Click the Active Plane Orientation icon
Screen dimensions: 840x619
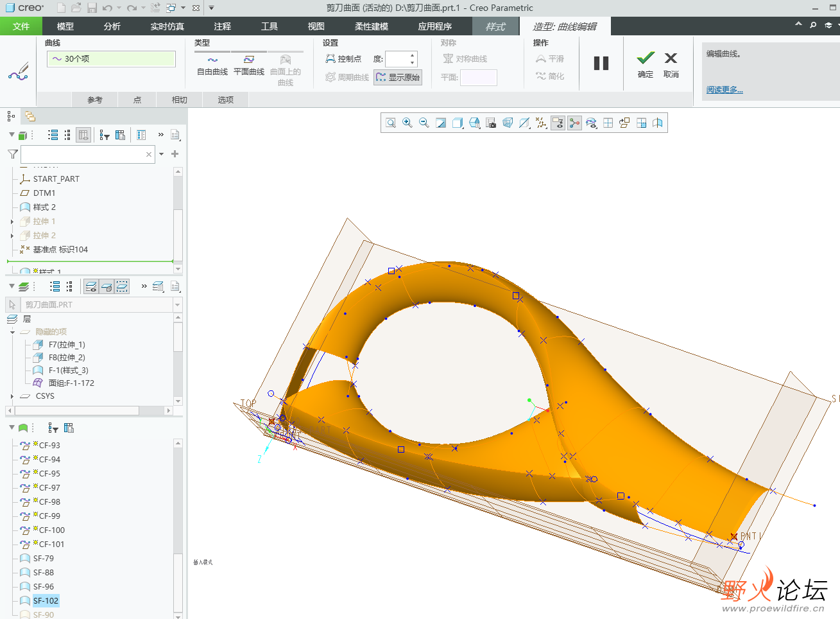[624, 123]
